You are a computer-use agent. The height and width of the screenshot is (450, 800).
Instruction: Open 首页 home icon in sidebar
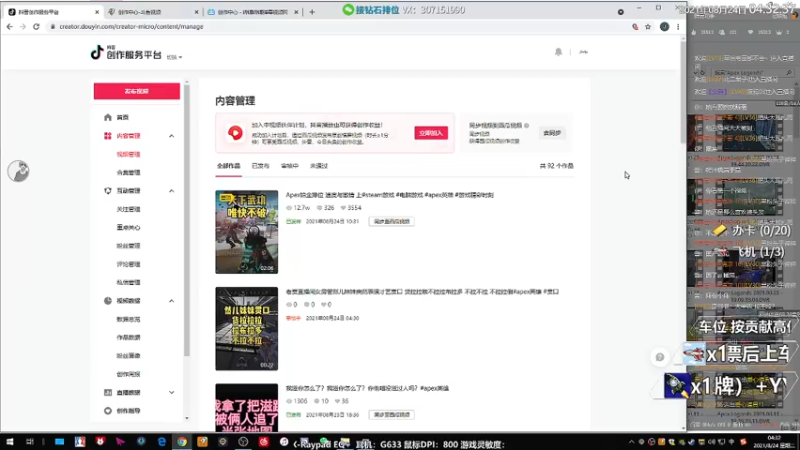[x=108, y=117]
